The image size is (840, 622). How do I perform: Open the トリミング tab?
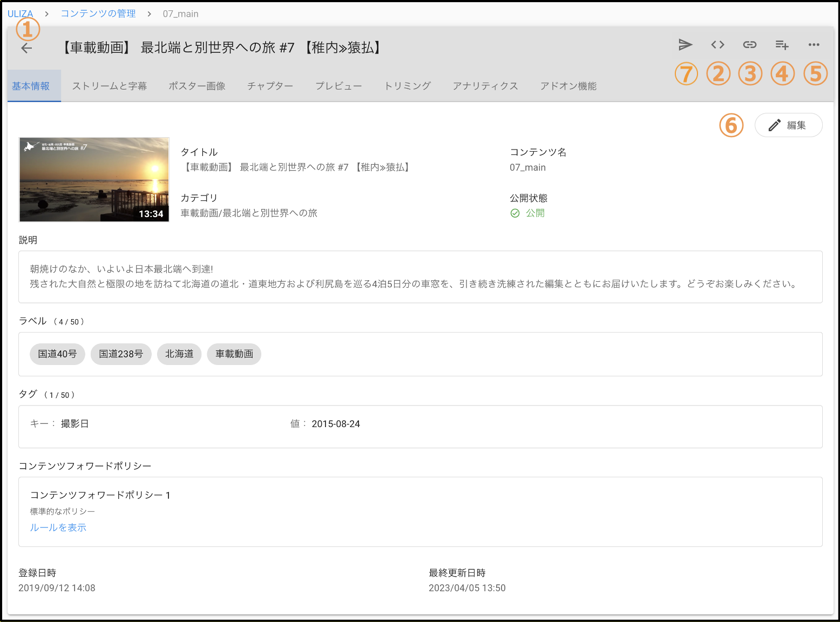(408, 86)
